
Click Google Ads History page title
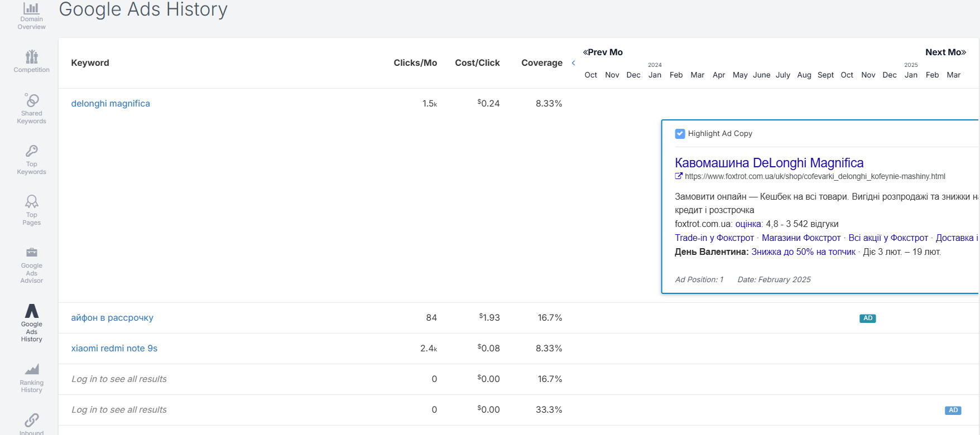143,9
